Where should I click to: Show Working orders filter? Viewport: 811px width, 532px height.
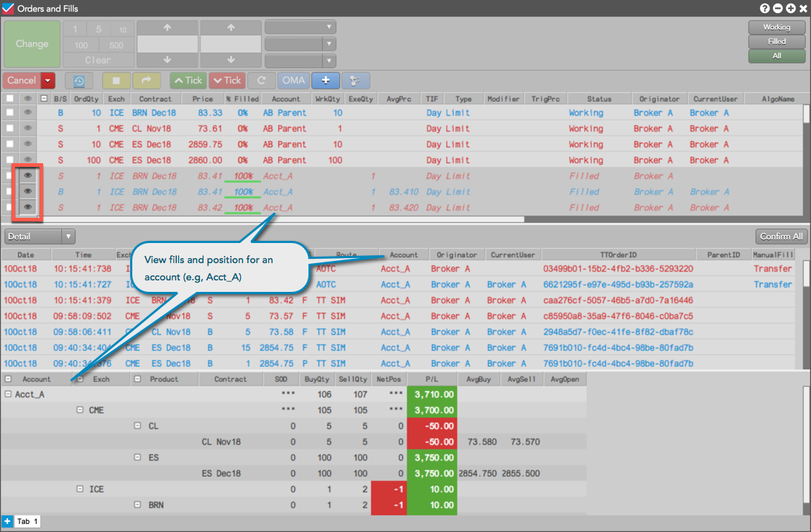click(776, 27)
